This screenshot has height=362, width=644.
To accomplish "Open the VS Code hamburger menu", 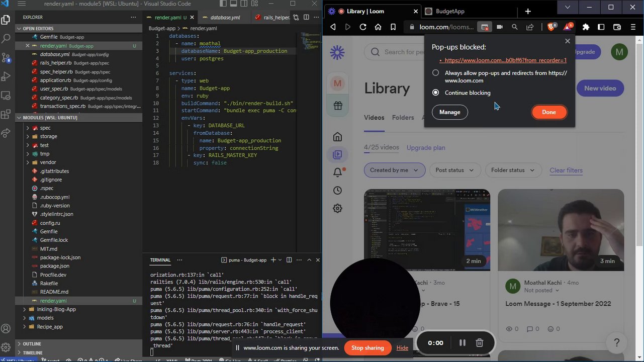I will pos(22,4).
